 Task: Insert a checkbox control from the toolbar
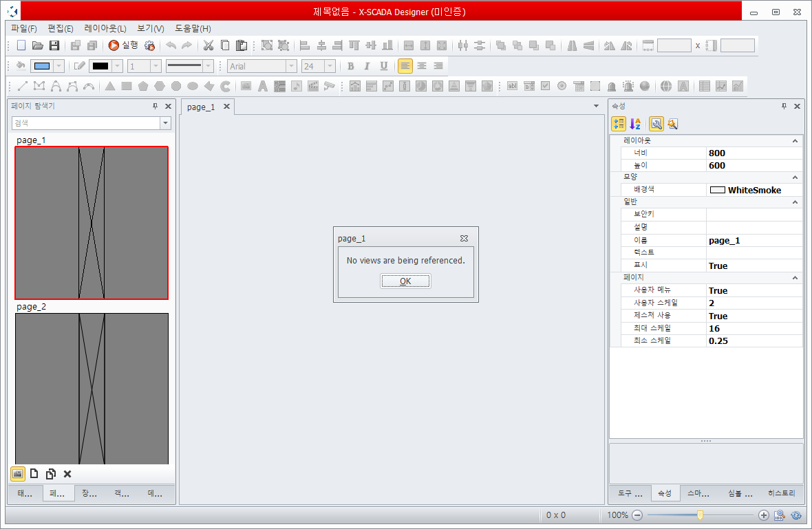(x=545, y=86)
